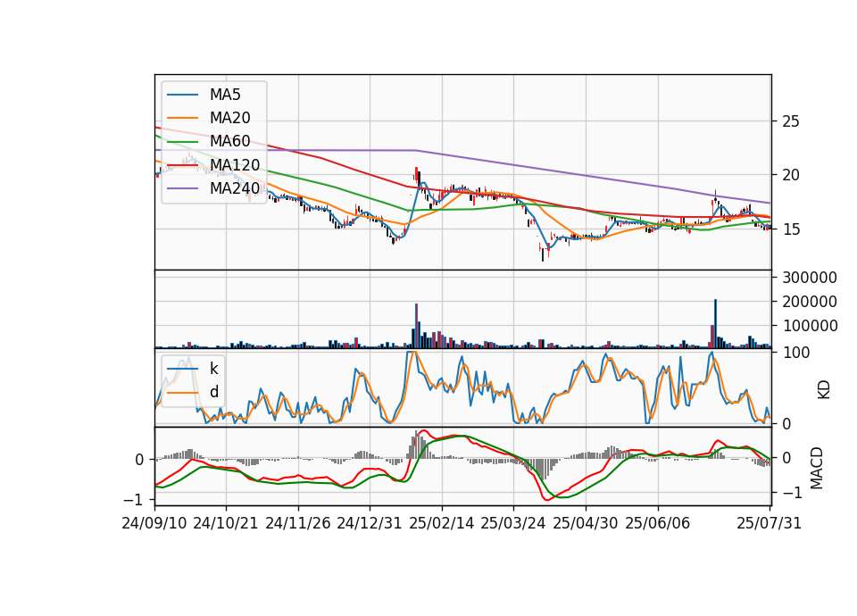Click the 24/09/10 date axis label
The width and height of the screenshot is (857, 616).
(154, 523)
